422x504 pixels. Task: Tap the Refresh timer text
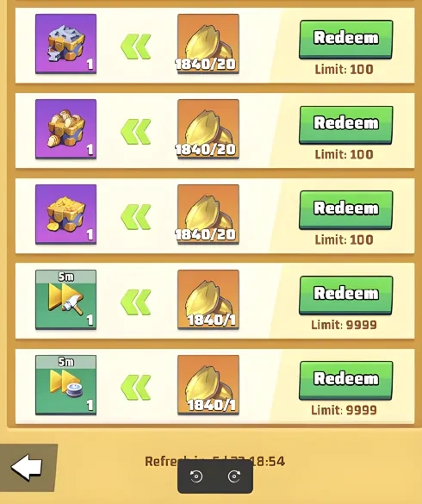(214, 462)
